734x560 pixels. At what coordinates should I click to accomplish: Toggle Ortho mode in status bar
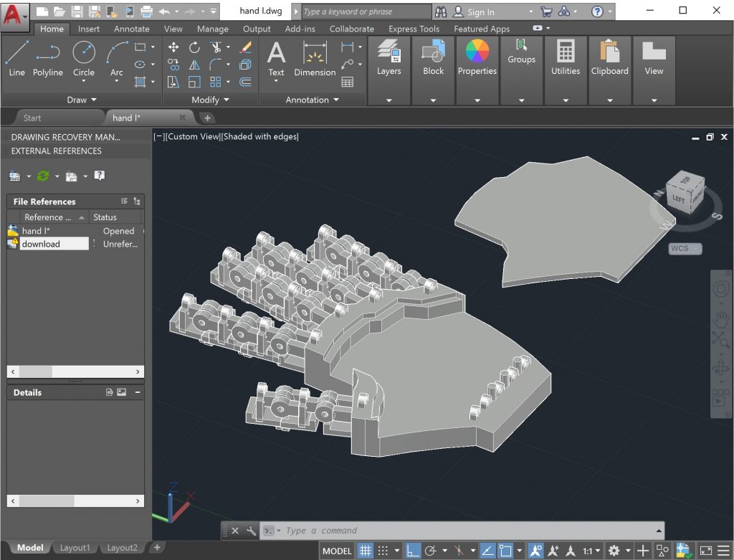[413, 551]
